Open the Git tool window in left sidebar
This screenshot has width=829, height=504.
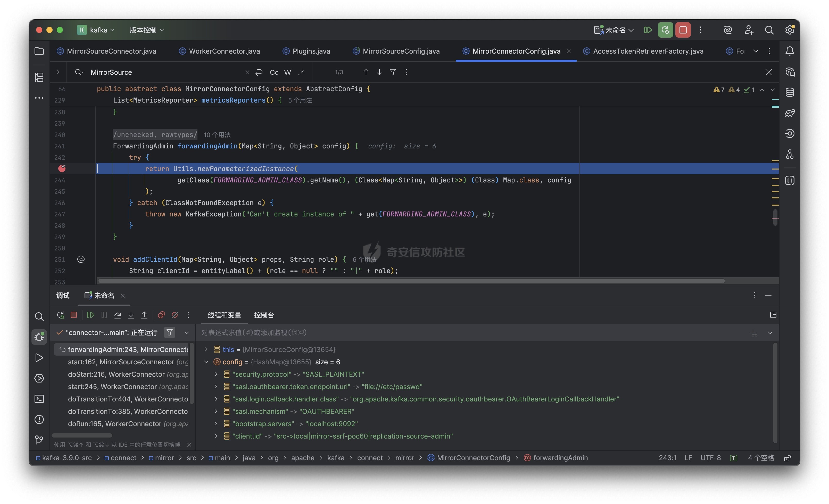pos(39,440)
